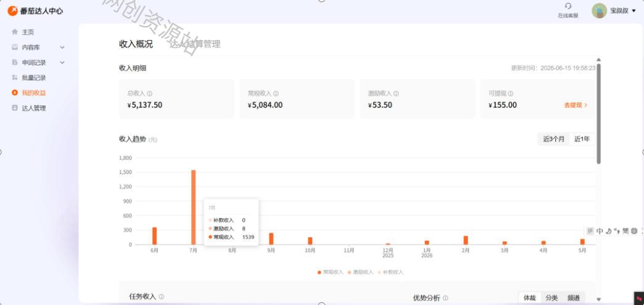Switch to the 收入概况 tab
Image resolution: width=644 pixels, height=305 pixels.
pos(136,44)
